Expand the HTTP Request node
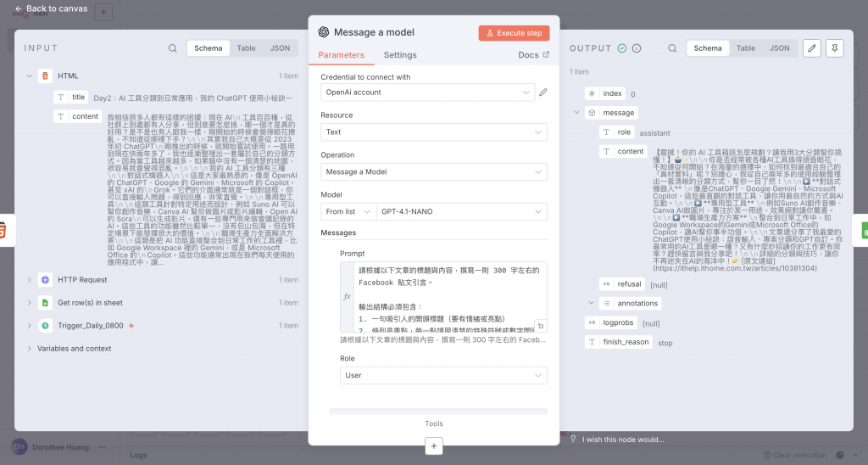The height and width of the screenshot is (465, 868). (x=30, y=280)
